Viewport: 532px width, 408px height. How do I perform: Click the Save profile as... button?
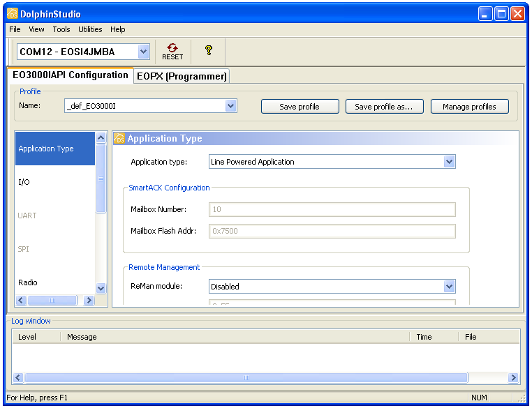(x=385, y=107)
